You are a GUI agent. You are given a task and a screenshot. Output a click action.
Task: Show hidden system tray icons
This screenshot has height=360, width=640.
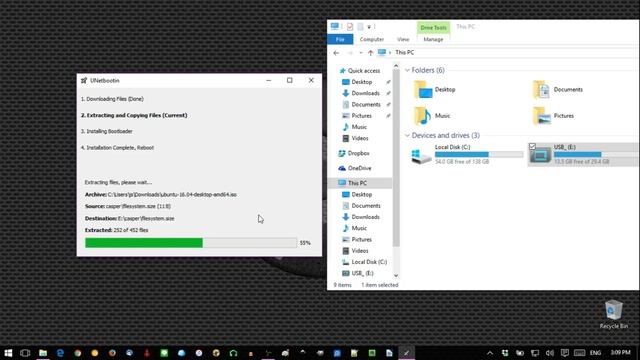tap(490, 353)
